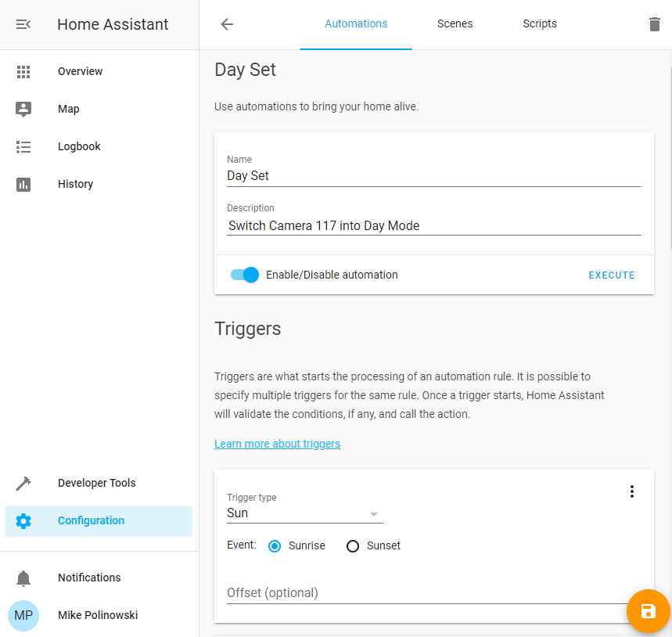672x637 pixels.
Task: Open Learn more about triggers link
Action: [x=277, y=444]
